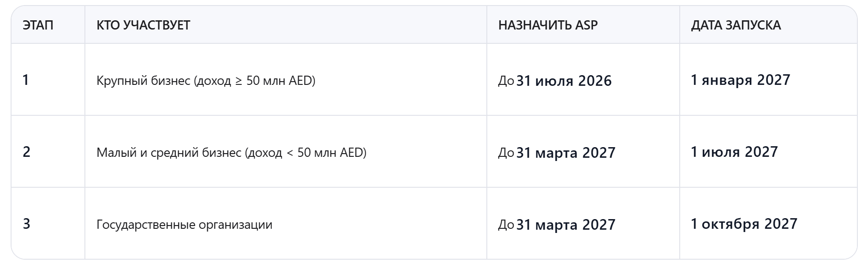This screenshot has width=868, height=262.
Task: Click the < 50 млн AED income condition
Action: [x=325, y=153]
